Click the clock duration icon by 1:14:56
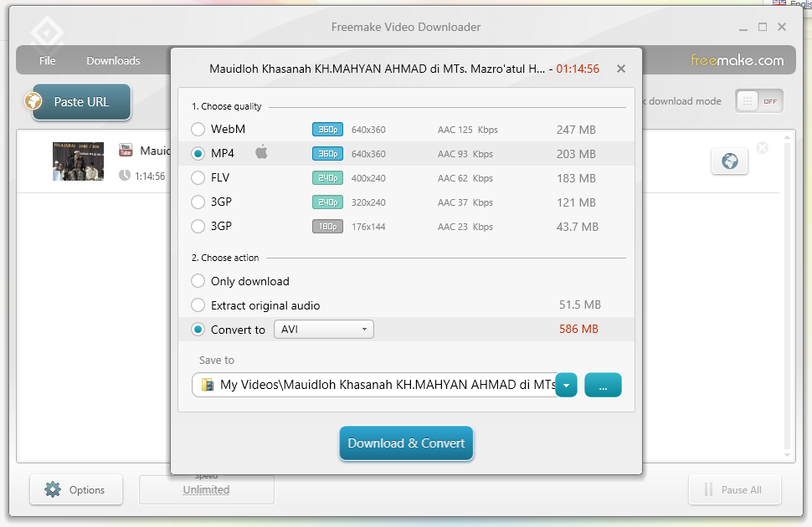 [124, 176]
